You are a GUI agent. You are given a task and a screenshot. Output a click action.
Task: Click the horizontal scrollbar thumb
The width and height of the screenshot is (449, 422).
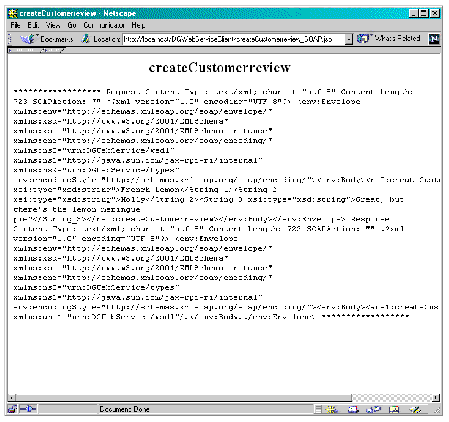click(x=183, y=398)
